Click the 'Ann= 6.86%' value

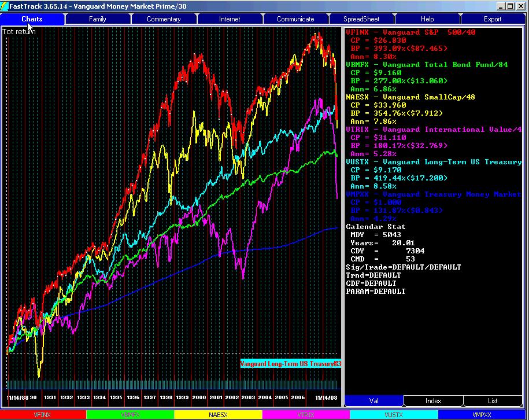pyautogui.click(x=373, y=89)
